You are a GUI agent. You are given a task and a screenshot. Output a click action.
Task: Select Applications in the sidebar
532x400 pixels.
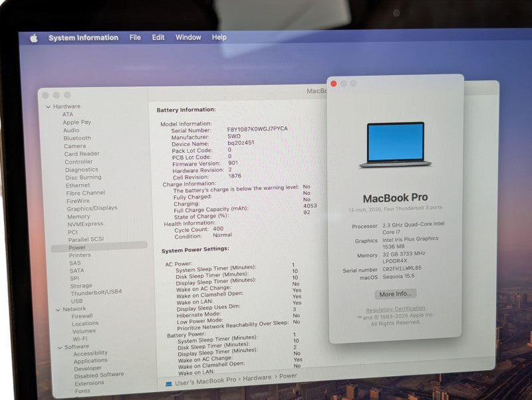90,361
